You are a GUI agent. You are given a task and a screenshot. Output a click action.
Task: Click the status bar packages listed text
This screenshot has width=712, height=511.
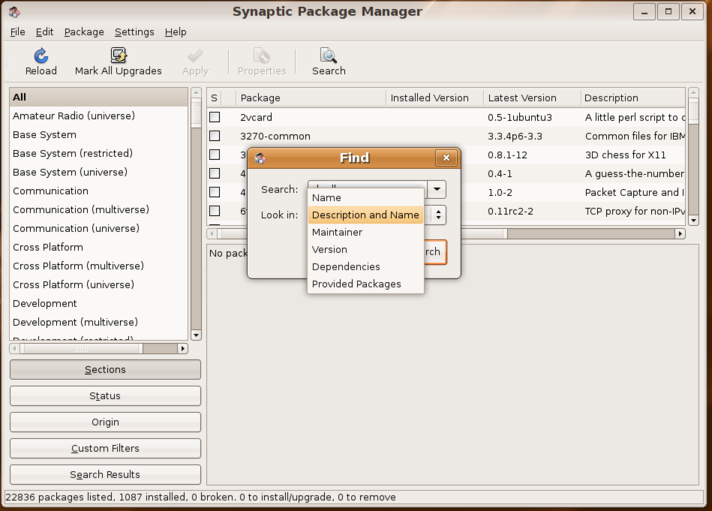(x=200, y=497)
